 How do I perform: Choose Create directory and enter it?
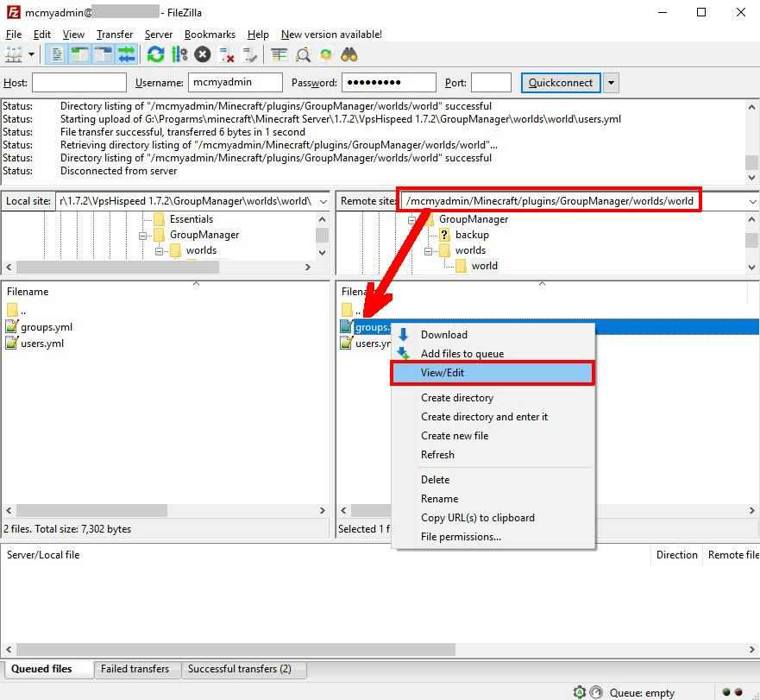(493, 417)
